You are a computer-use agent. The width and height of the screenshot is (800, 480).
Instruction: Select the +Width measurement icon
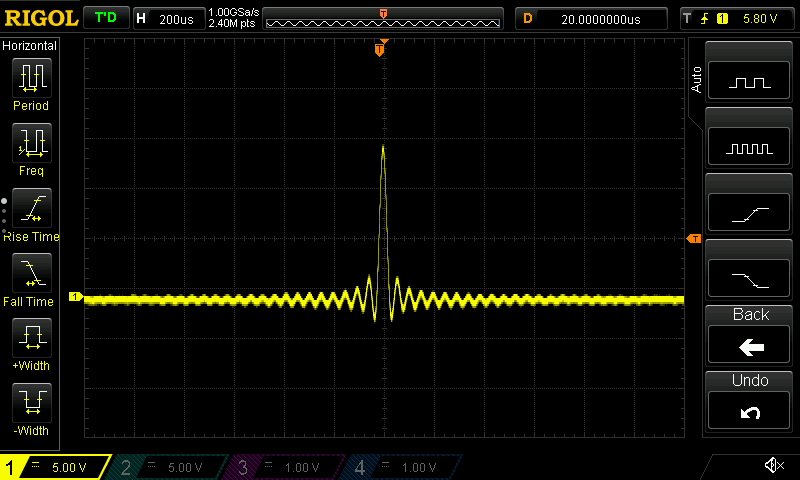click(x=32, y=338)
